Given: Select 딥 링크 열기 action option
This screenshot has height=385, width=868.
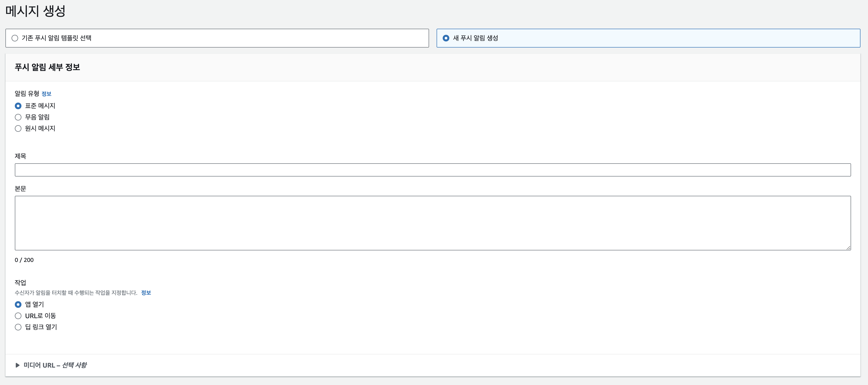Looking at the screenshot, I should 18,327.
